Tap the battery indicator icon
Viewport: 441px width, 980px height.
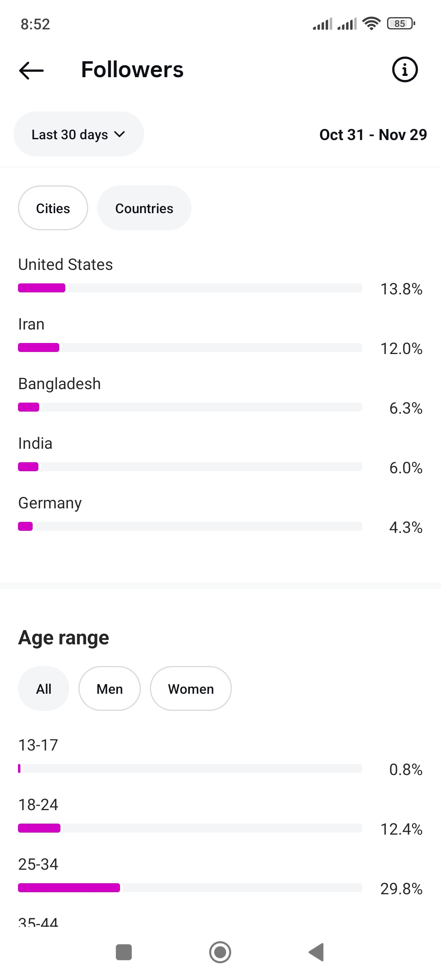pyautogui.click(x=401, y=24)
